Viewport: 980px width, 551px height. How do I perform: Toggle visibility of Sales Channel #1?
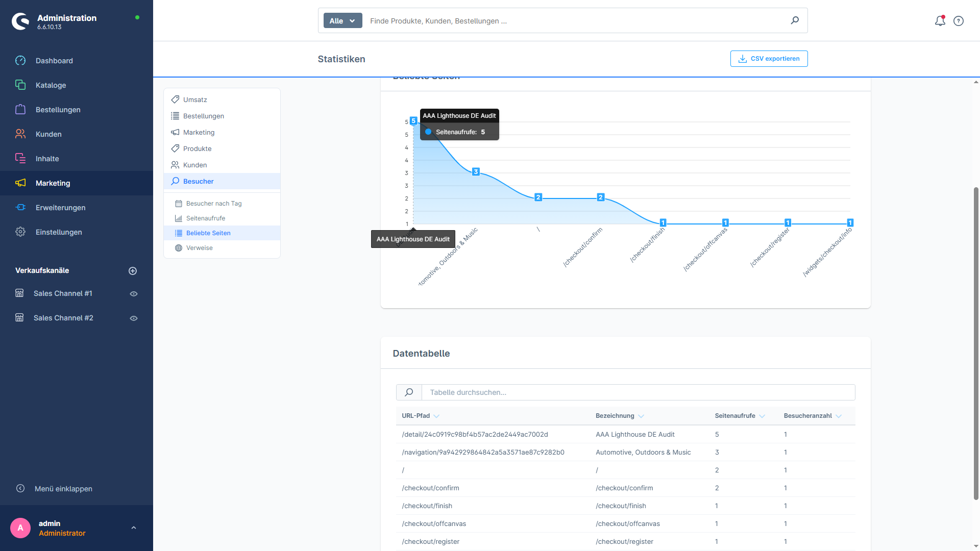pyautogui.click(x=133, y=293)
